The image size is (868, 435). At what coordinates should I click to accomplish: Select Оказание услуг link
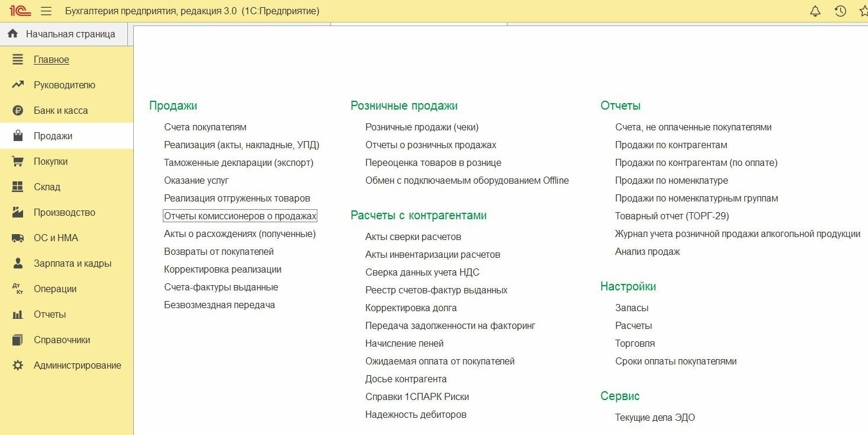[197, 180]
